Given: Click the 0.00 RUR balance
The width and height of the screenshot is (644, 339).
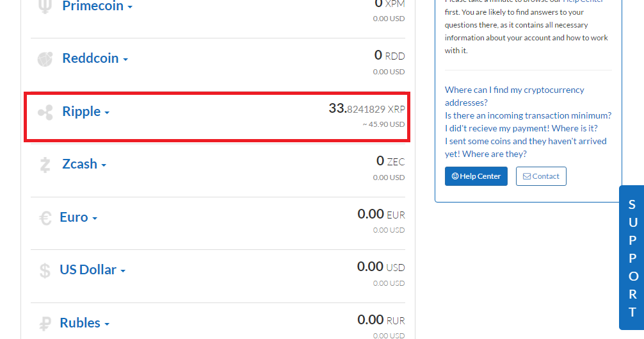Looking at the screenshot, I should click(381, 320).
